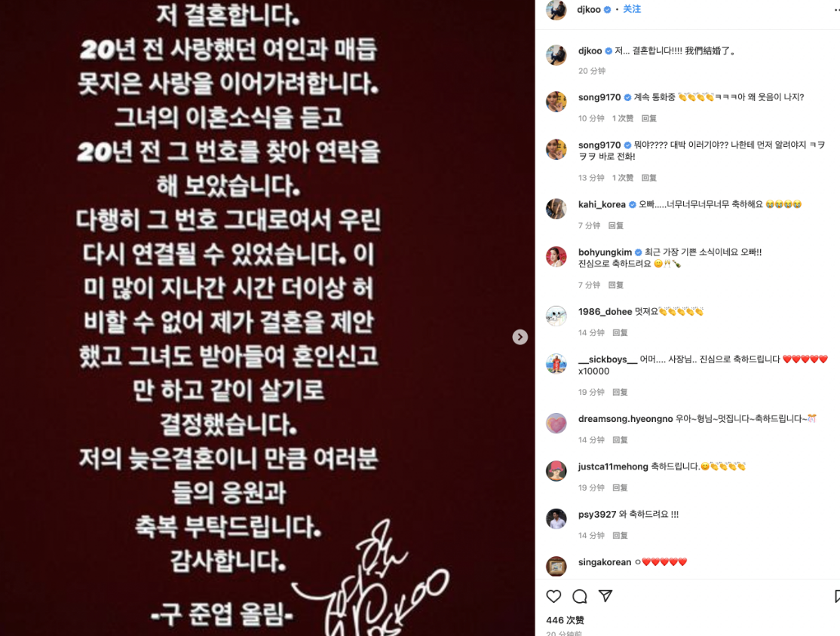Open kahi_korea profile picture

pyautogui.click(x=556, y=209)
